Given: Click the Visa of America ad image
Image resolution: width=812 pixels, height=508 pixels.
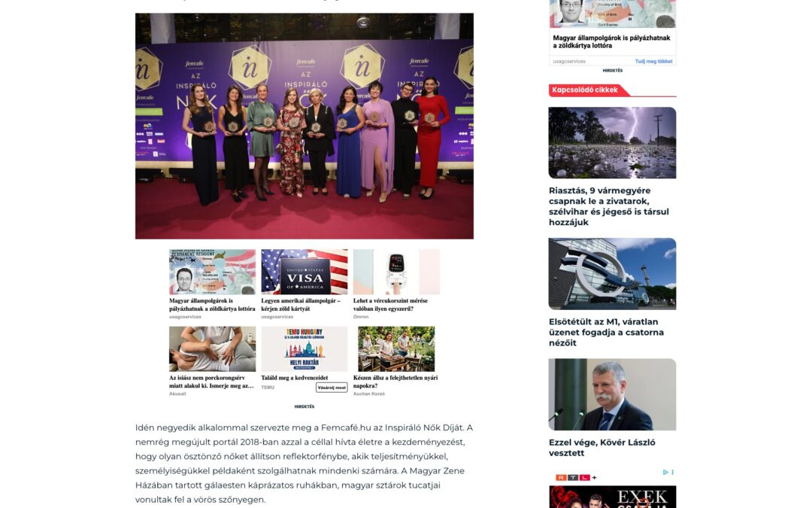Looking at the screenshot, I should pyautogui.click(x=304, y=272).
